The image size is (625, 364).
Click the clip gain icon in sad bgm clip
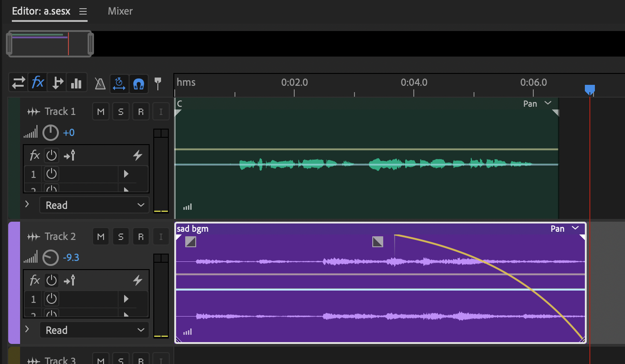tap(187, 332)
